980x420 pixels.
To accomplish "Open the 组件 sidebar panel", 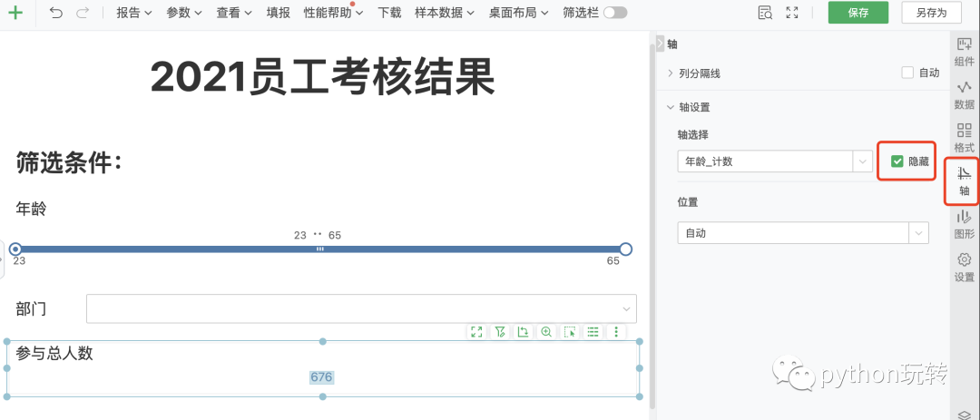I will (965, 51).
